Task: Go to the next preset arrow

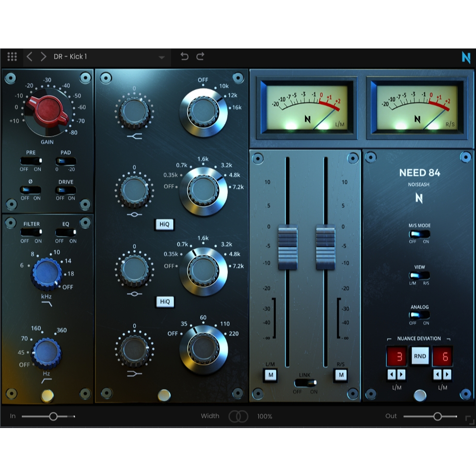Action: coord(44,57)
